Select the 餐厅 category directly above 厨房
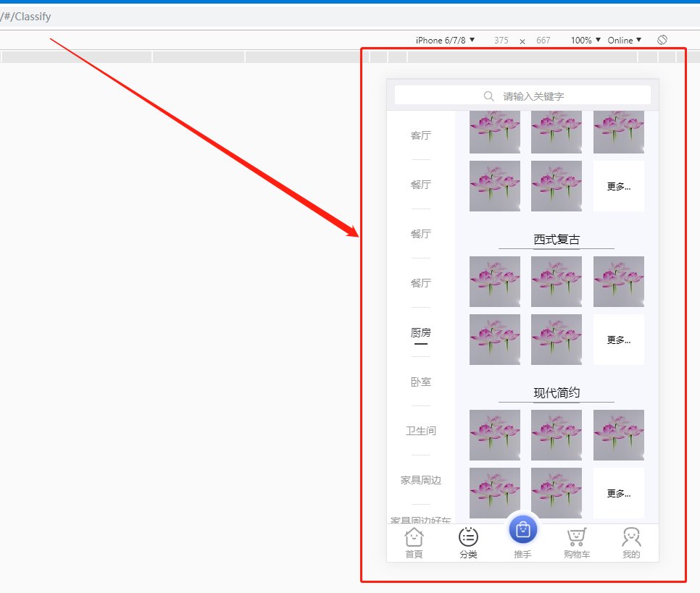Image resolution: width=700 pixels, height=593 pixels. click(421, 283)
